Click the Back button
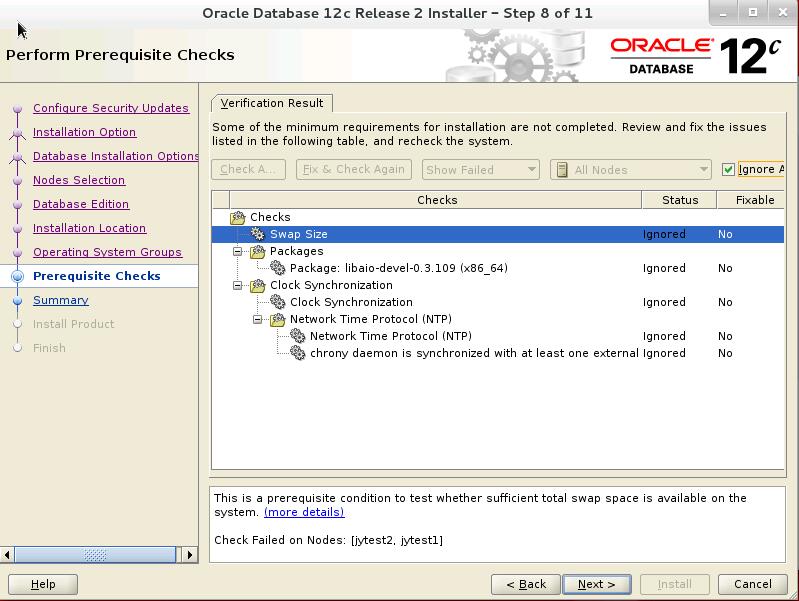 click(x=526, y=584)
